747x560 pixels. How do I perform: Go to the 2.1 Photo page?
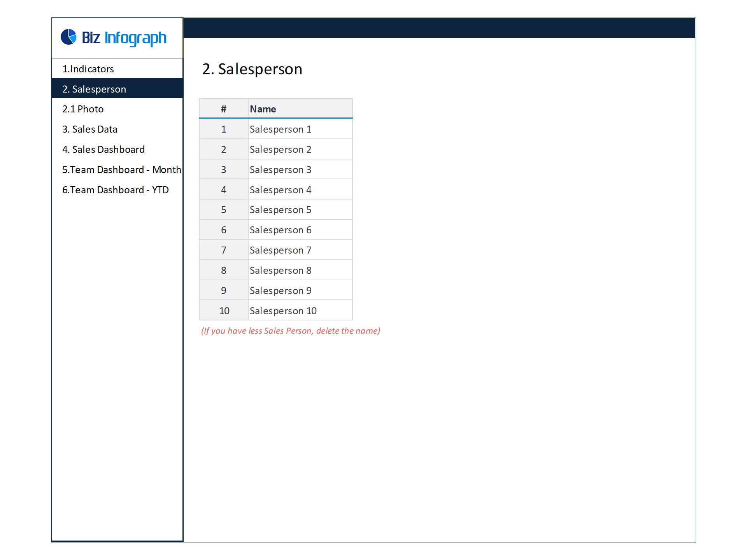117,109
